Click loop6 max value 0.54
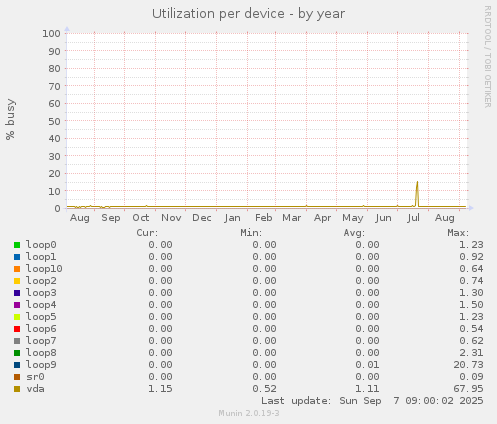Viewport: 497px width, 424px height. click(471, 329)
